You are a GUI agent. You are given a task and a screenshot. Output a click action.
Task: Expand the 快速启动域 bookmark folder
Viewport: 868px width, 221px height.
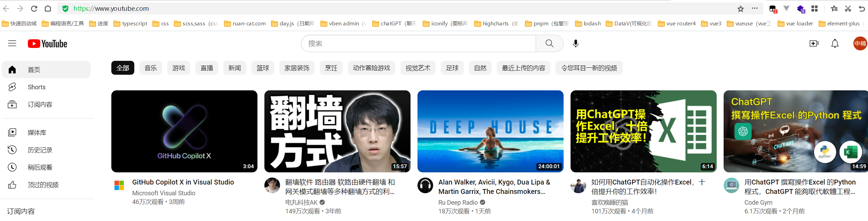pos(19,24)
